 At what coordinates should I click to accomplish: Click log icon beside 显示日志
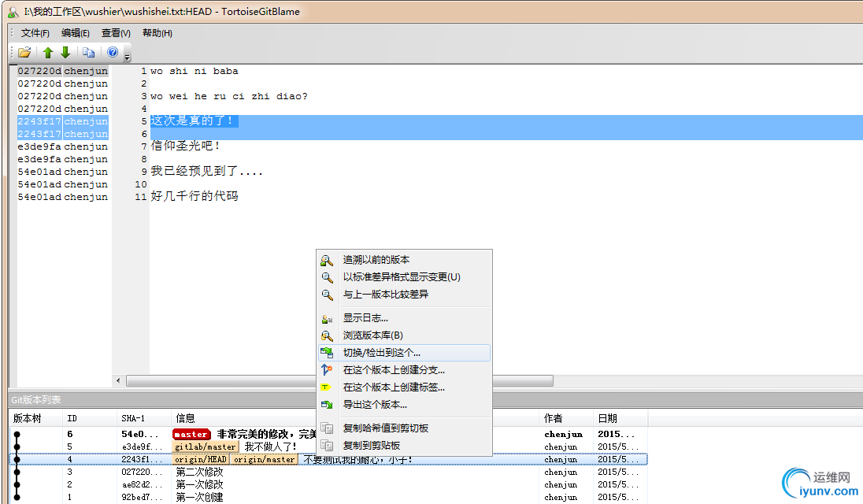[327, 319]
